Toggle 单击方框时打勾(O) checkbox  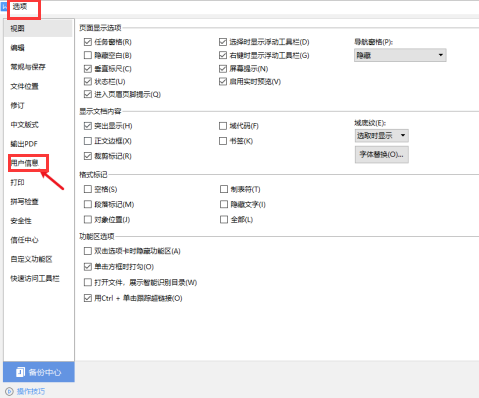click(88, 267)
